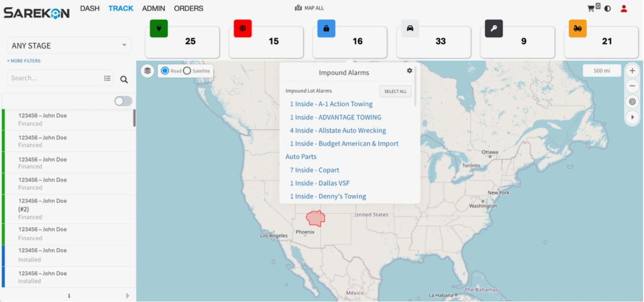Click the search magnifier icon

[124, 80]
